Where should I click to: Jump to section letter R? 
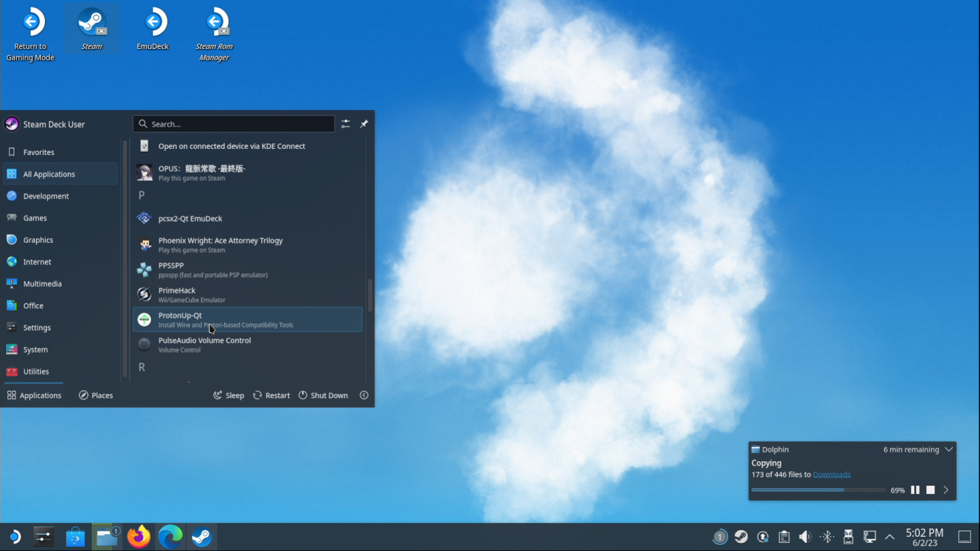tap(142, 367)
